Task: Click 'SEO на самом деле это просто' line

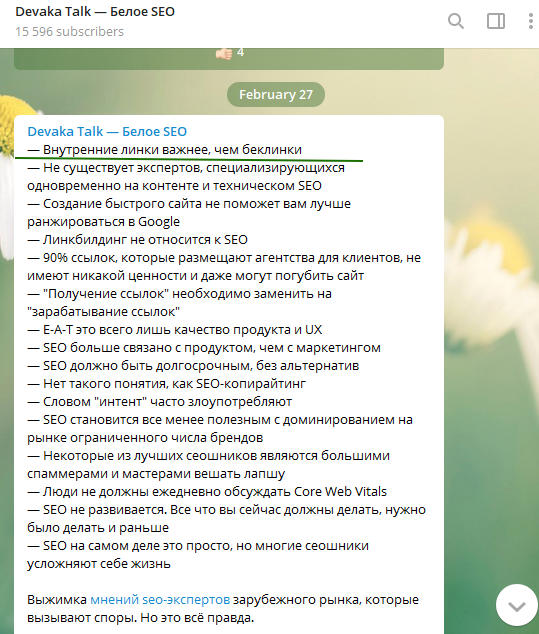Action: tap(198, 546)
